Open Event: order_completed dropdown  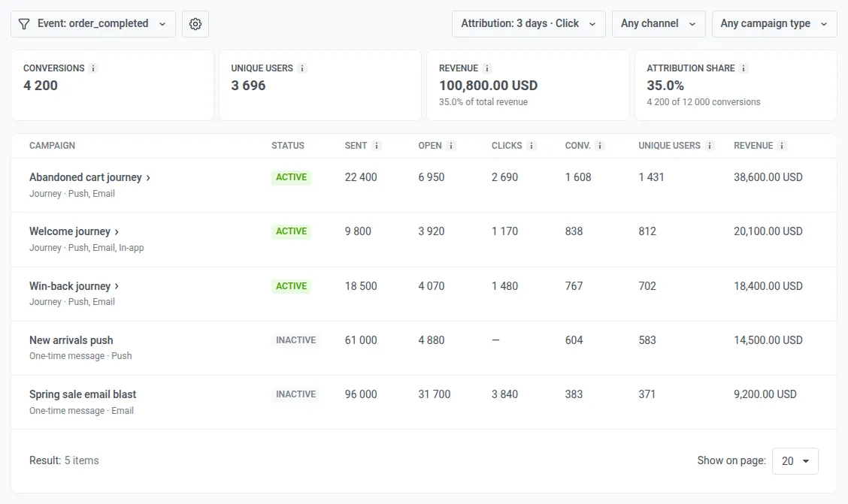[x=93, y=24]
